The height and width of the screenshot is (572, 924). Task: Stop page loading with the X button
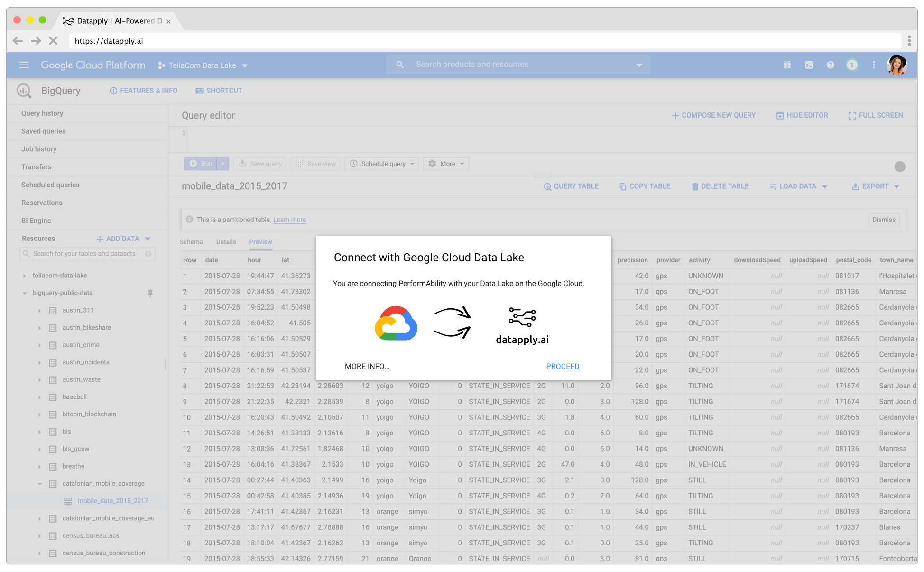click(53, 41)
